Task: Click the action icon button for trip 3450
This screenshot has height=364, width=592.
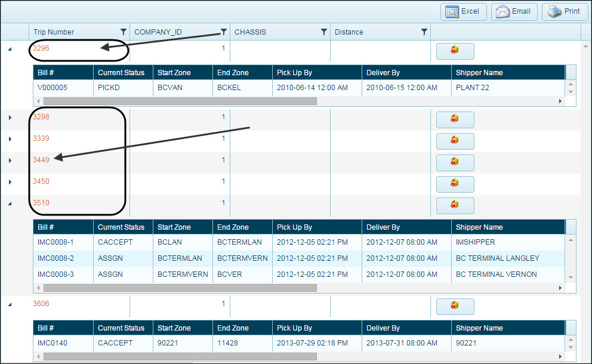Action: tap(455, 184)
